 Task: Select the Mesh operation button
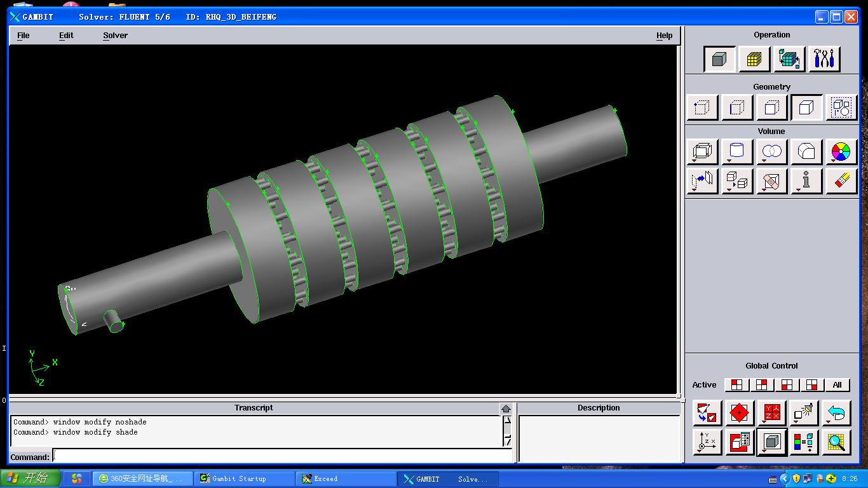click(x=754, y=59)
